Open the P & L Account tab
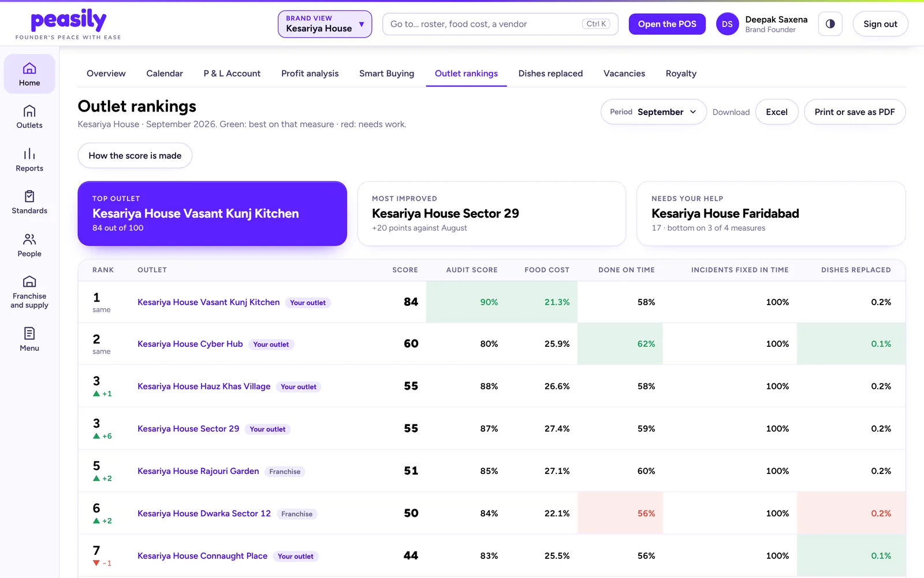The image size is (924, 578). pos(232,73)
